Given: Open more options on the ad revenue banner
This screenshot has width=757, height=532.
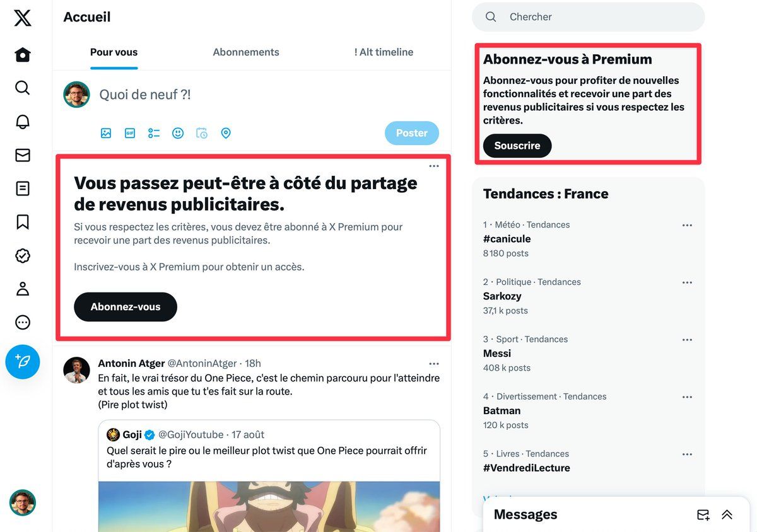Looking at the screenshot, I should 434,166.
